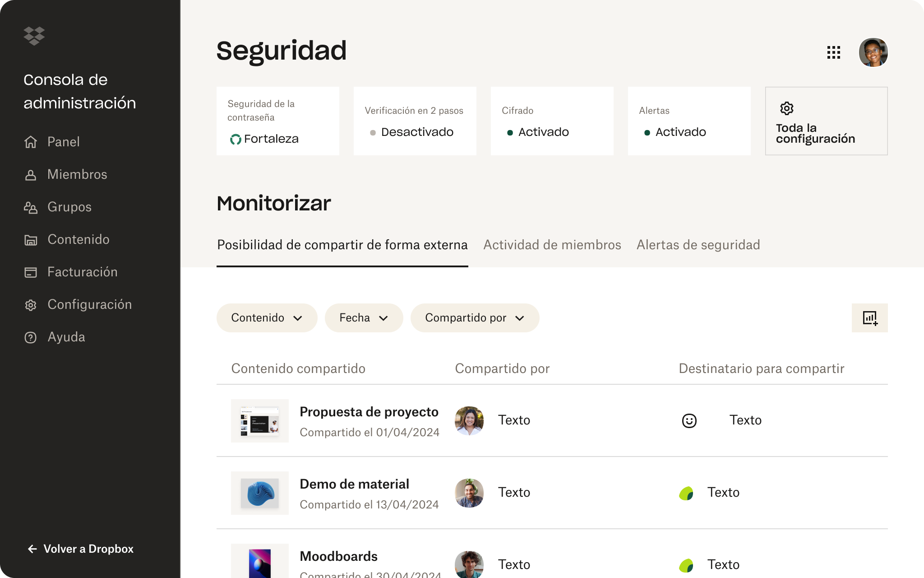The height and width of the screenshot is (578, 924).
Task: Click the sharer avatar for Demo de material
Action: 469,493
